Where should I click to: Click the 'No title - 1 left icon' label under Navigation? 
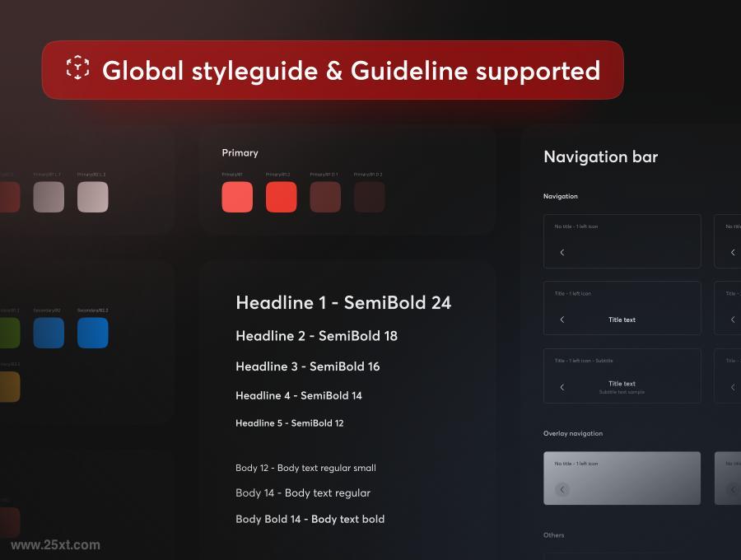576,226
